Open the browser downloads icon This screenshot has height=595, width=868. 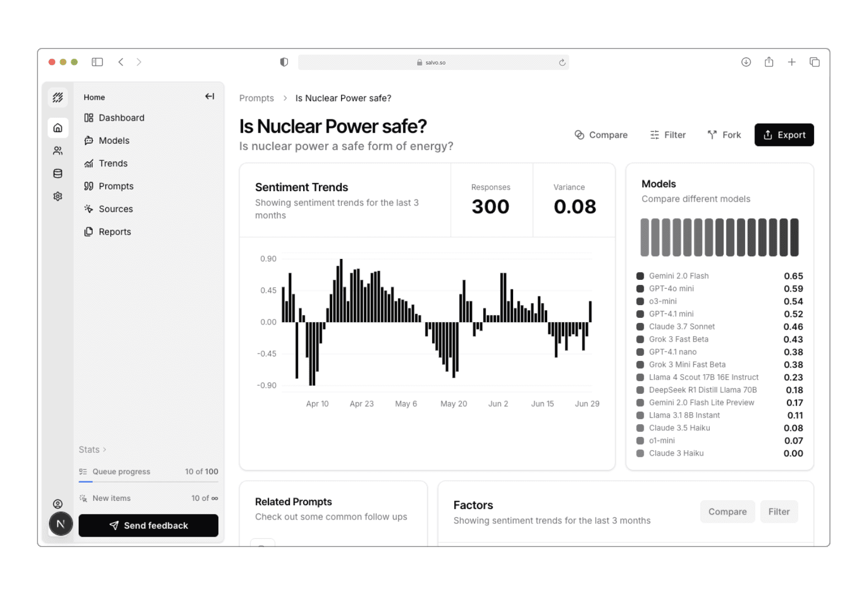(746, 62)
